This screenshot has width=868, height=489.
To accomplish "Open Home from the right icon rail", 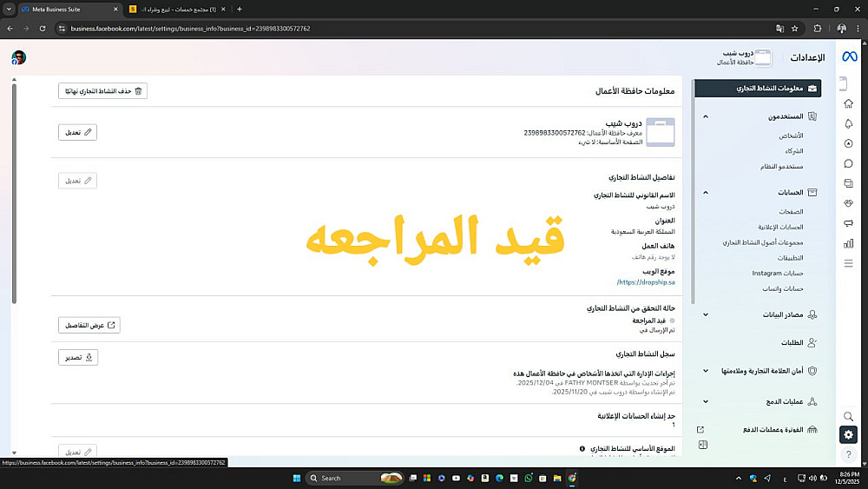I will [848, 103].
